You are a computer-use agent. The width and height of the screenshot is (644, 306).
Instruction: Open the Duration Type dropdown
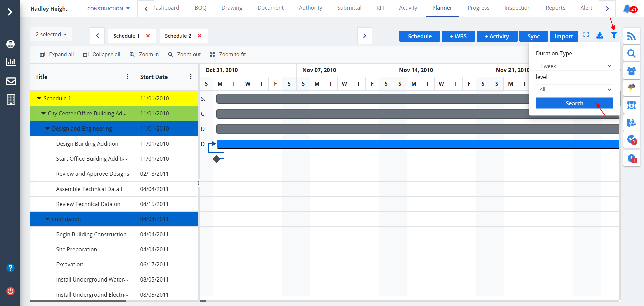(574, 66)
